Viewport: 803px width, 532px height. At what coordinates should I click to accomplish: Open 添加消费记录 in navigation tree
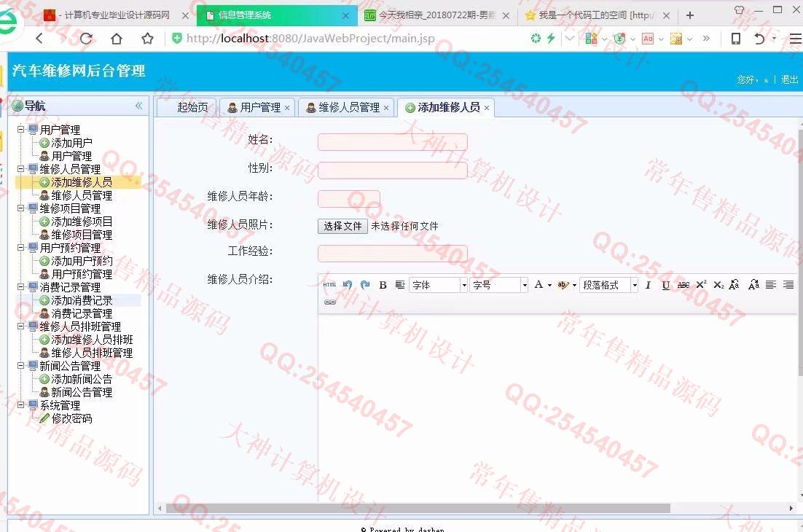click(x=82, y=300)
